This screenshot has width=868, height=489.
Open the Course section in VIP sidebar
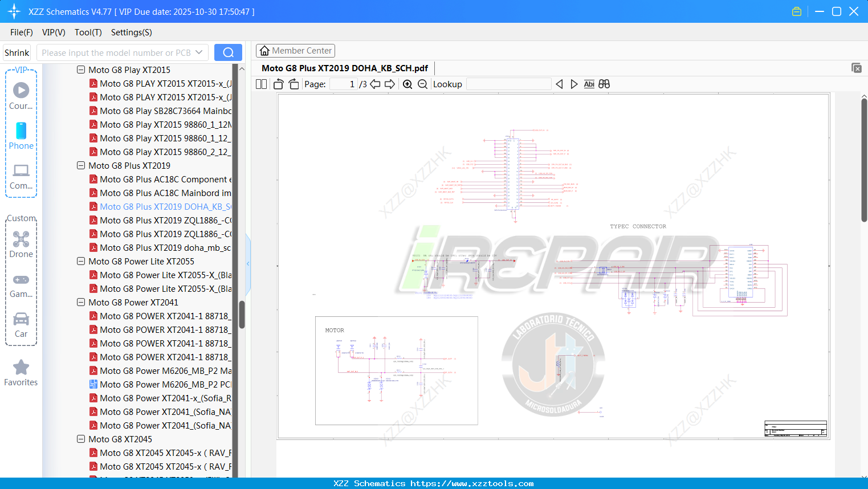21,96
